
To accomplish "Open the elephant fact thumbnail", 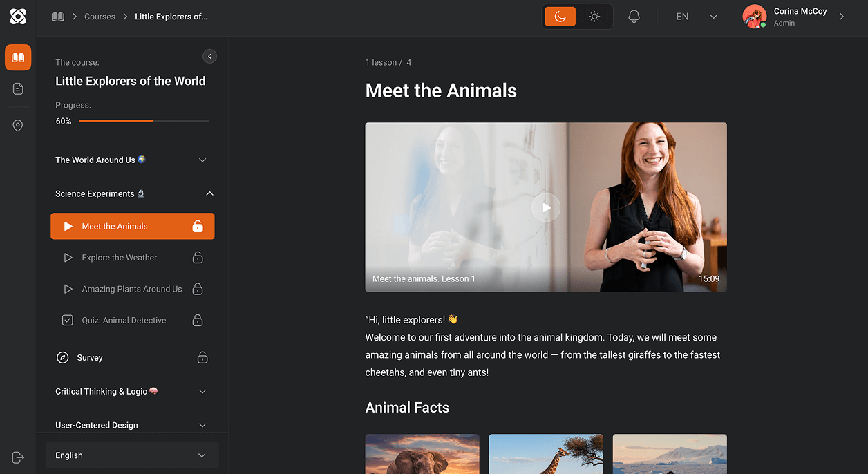I will point(422,454).
